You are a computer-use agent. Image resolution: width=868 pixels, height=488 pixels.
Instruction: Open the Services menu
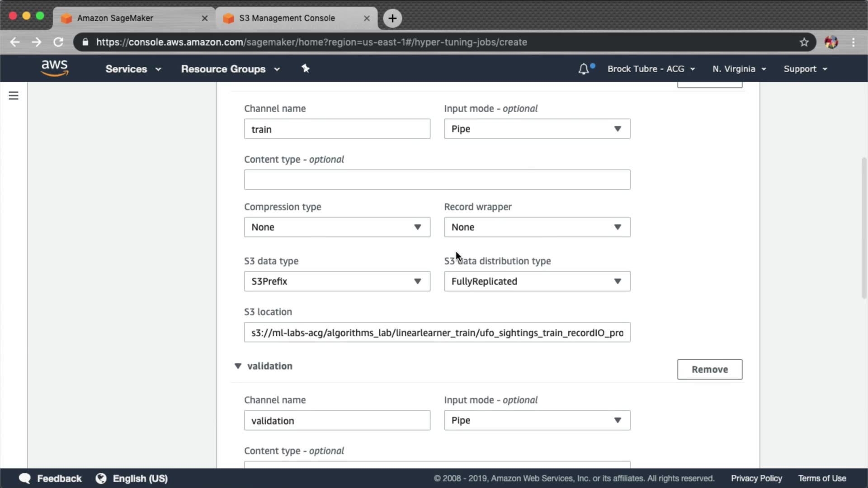133,69
